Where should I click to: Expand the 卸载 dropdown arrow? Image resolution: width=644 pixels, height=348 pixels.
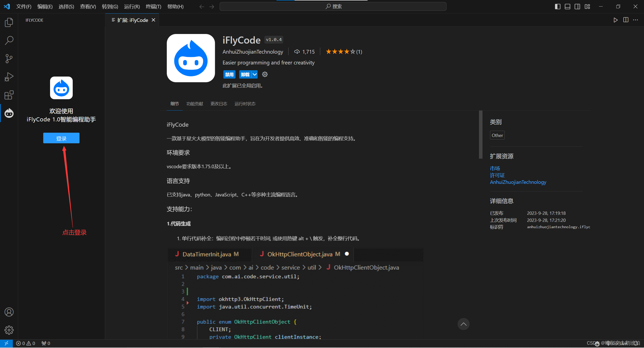point(255,74)
